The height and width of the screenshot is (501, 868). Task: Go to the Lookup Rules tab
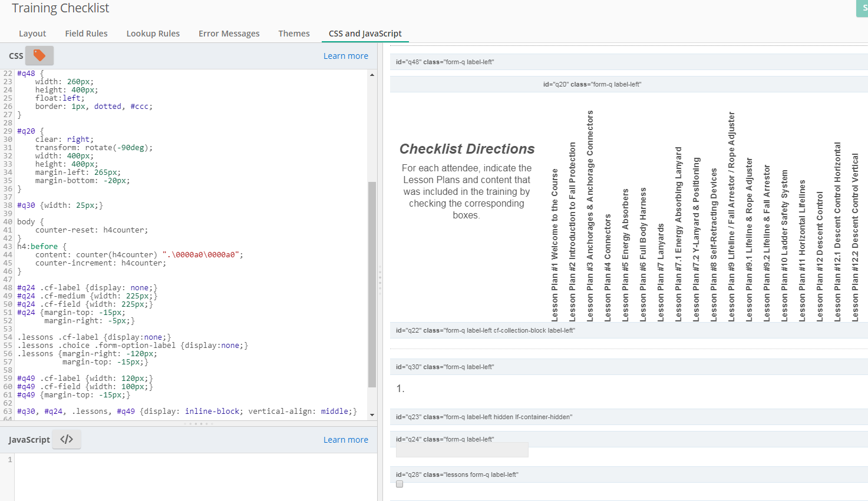click(x=153, y=34)
